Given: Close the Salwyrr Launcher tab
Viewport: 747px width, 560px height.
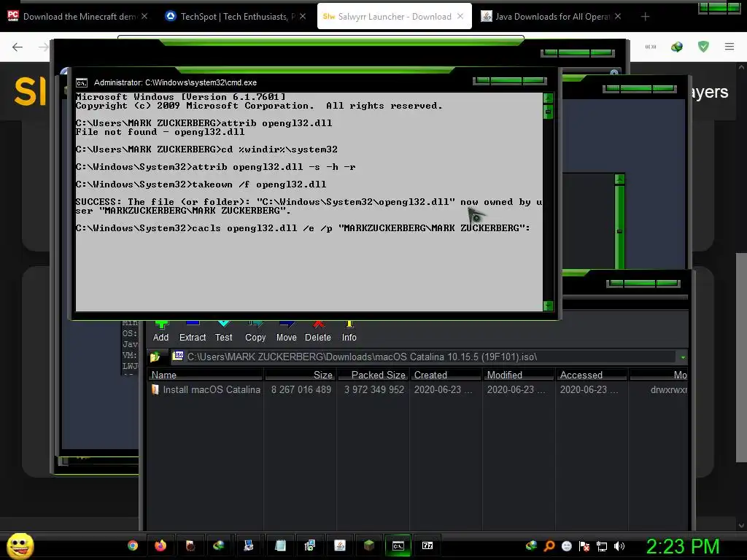Looking at the screenshot, I should click(x=460, y=16).
